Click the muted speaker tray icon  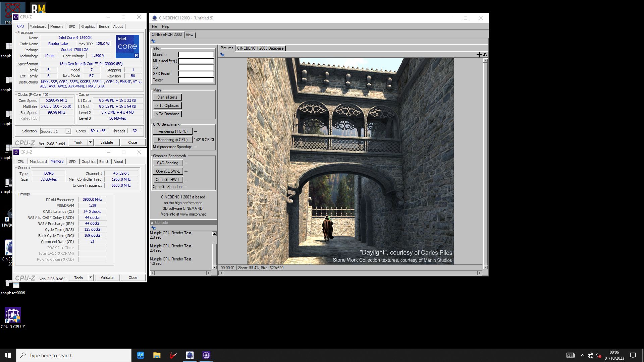[x=598, y=355]
